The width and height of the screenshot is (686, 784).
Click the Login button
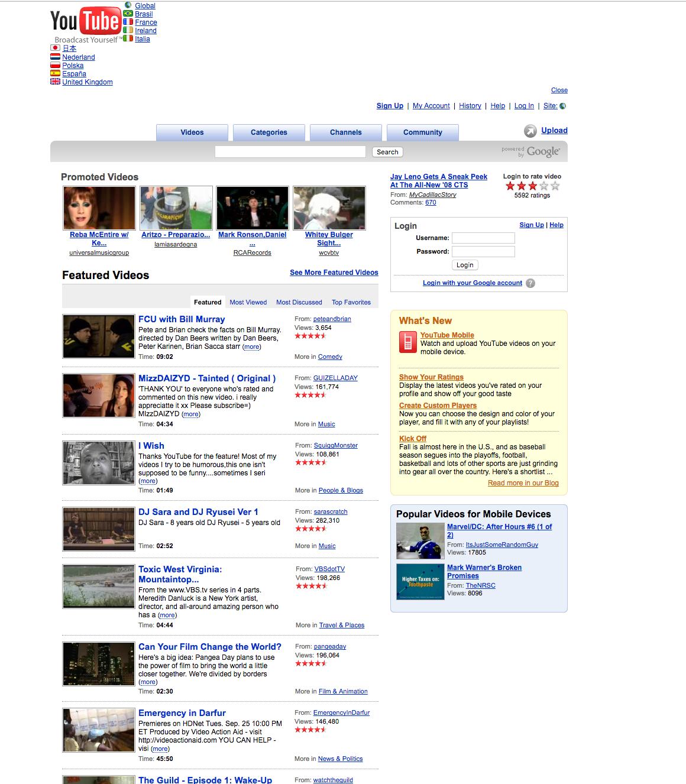(465, 265)
